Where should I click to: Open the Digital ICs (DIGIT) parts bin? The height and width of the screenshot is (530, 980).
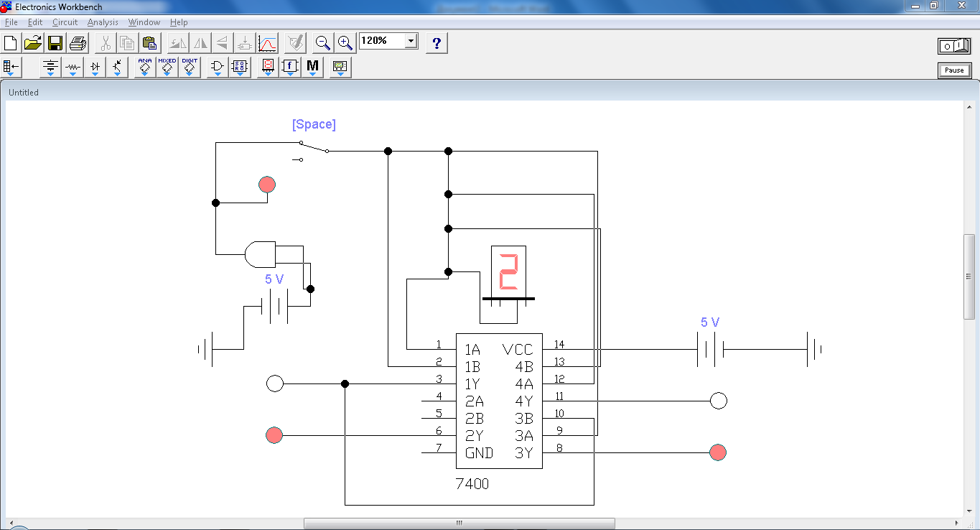pyautogui.click(x=190, y=68)
